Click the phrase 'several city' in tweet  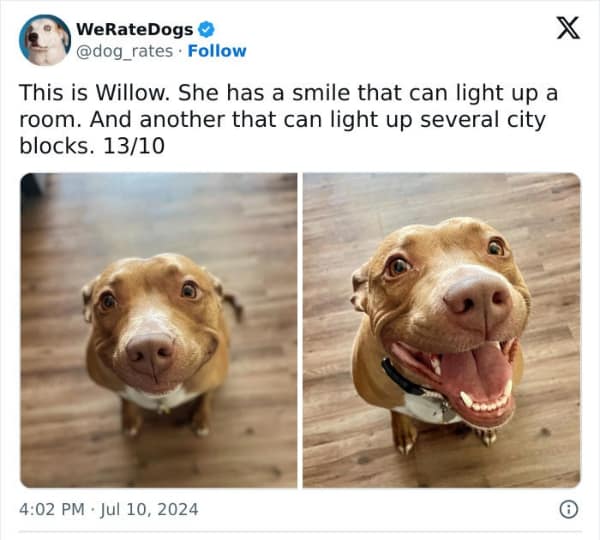(483, 120)
